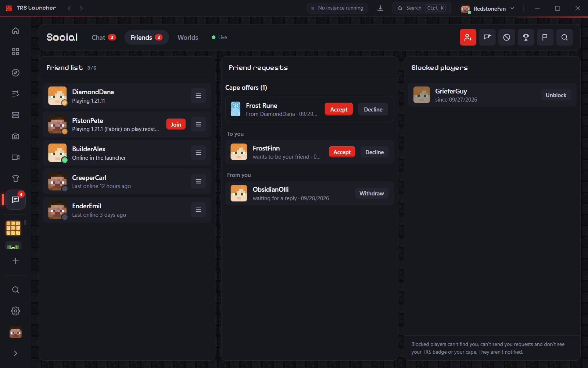
Task: Click the navigate back arrow
Action: (x=69, y=8)
